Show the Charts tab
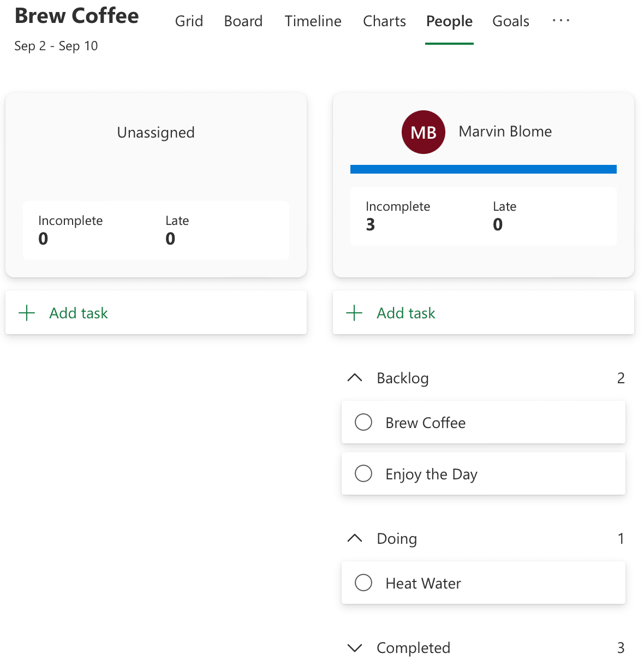Screen dimensions: 644x671 coord(384,21)
